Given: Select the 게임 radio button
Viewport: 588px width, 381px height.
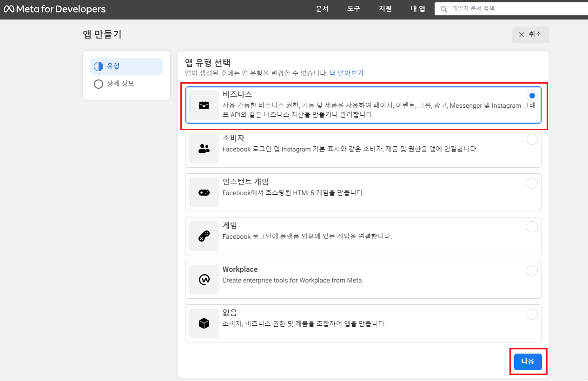Looking at the screenshot, I should point(532,227).
